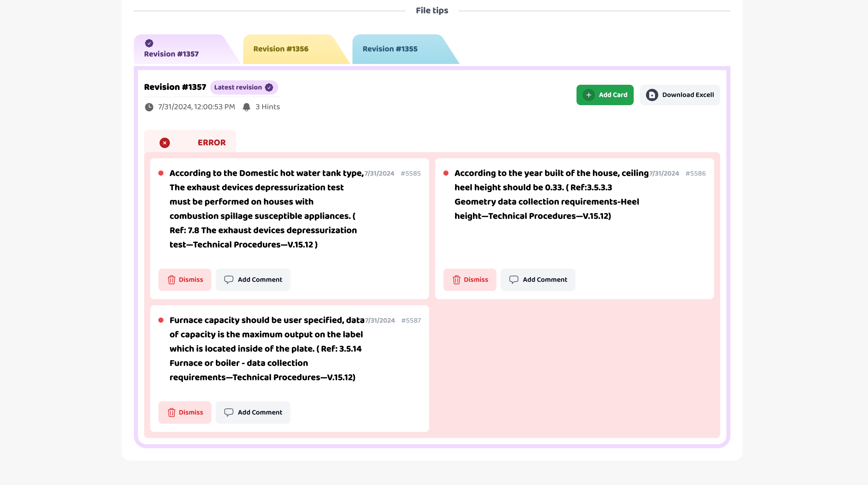
Task: Select the Revision #1357 tab
Action: pos(171,54)
